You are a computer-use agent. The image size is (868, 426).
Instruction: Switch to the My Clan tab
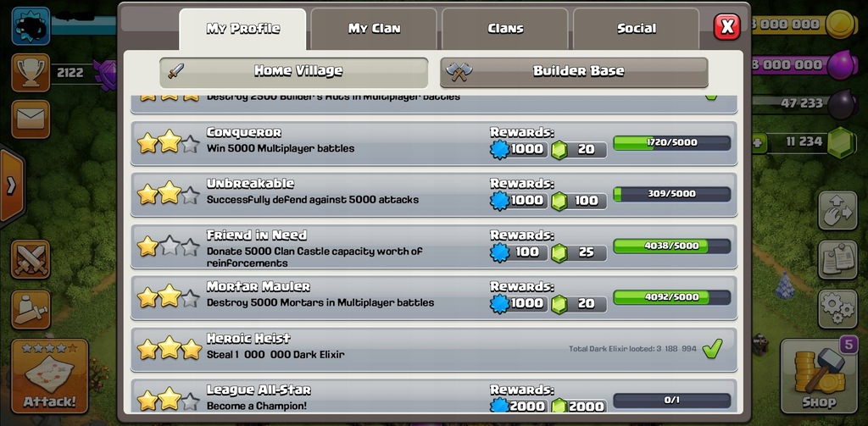point(374,29)
